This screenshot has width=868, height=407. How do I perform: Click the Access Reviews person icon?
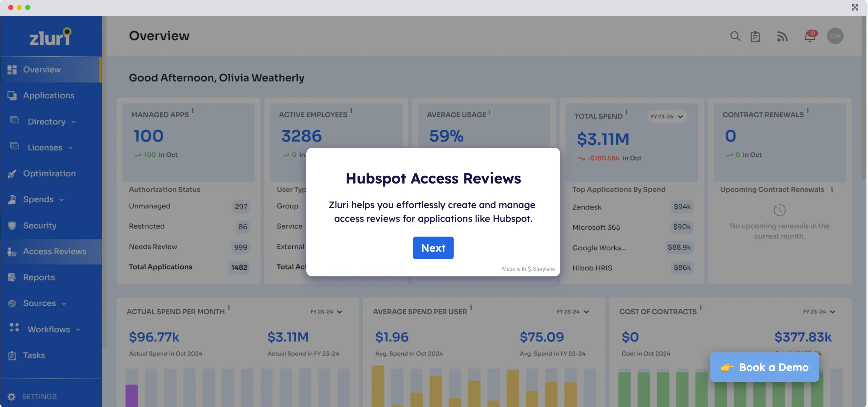click(x=12, y=251)
